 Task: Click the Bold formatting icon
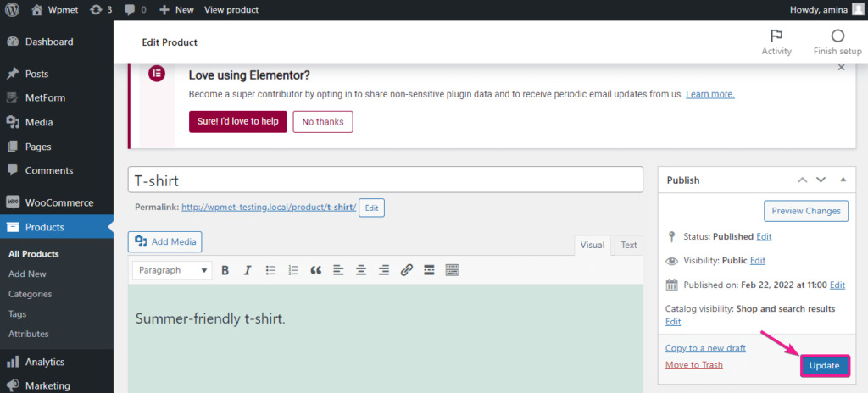(225, 270)
